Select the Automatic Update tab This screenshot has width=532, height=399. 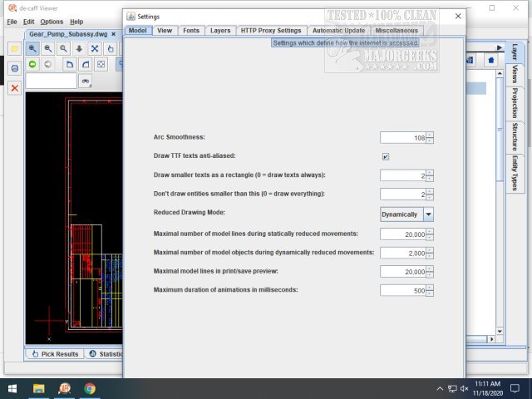(x=338, y=31)
